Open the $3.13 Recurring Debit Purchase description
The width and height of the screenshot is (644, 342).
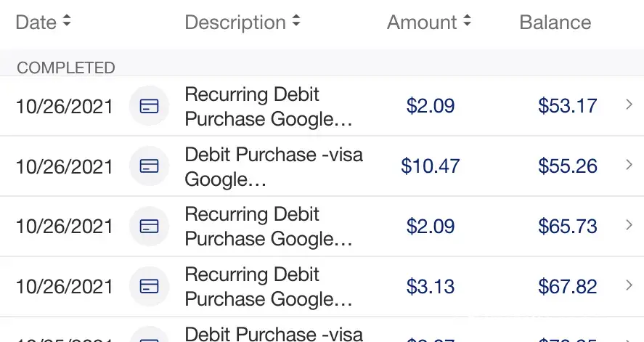268,286
